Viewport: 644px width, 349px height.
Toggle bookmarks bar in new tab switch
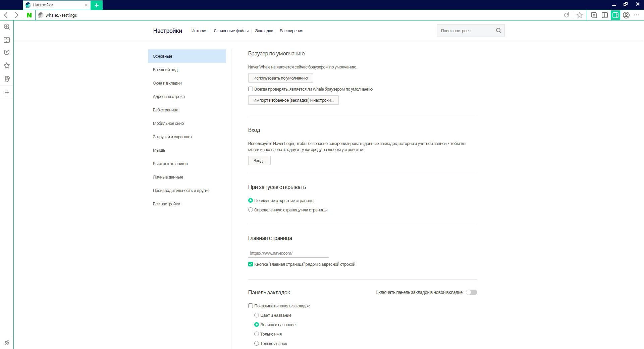point(472,292)
